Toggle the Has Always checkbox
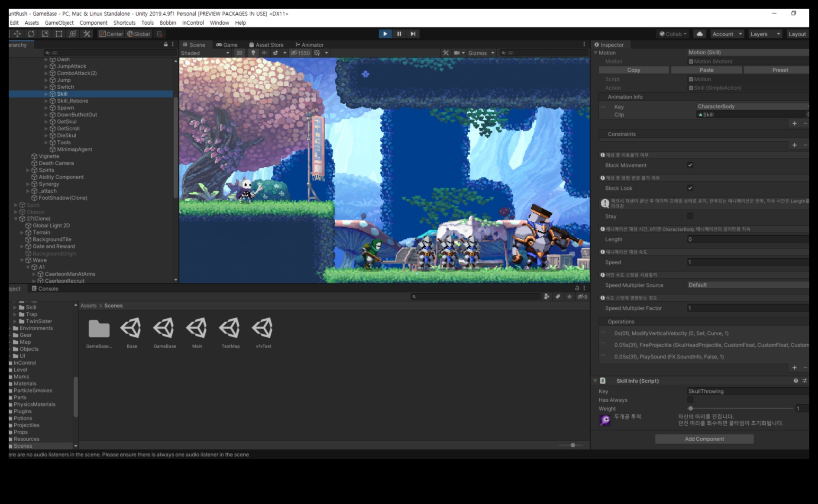The width and height of the screenshot is (818, 504). [x=690, y=400]
